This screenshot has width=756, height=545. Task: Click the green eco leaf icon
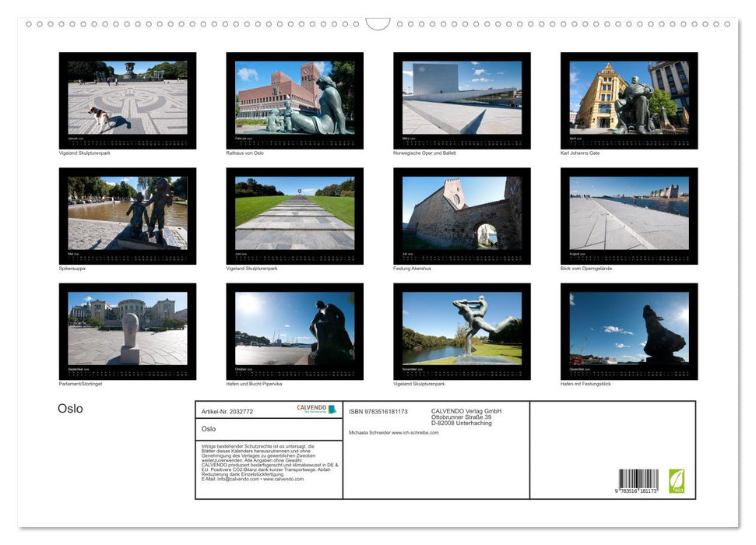coord(677,480)
